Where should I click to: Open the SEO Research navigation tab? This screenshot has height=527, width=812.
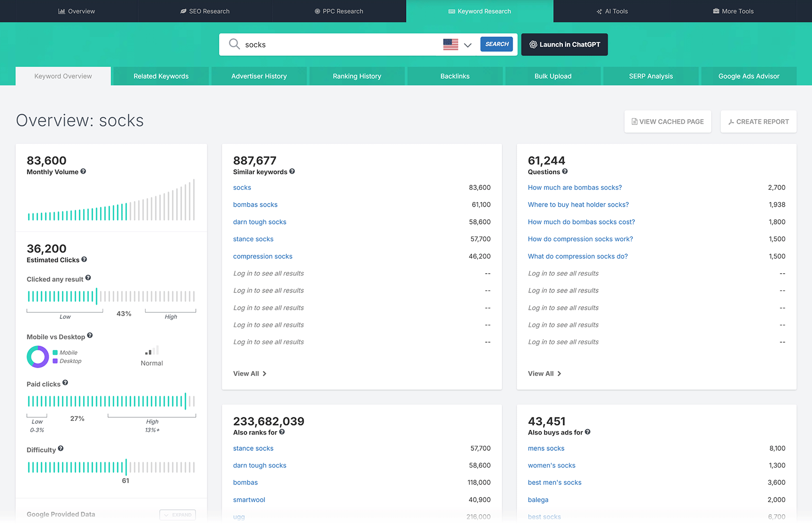point(205,11)
